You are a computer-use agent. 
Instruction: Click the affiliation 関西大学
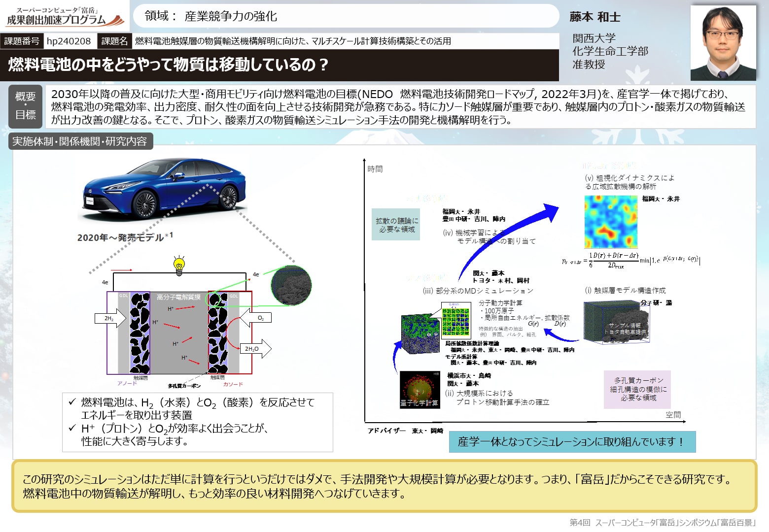(x=594, y=38)
